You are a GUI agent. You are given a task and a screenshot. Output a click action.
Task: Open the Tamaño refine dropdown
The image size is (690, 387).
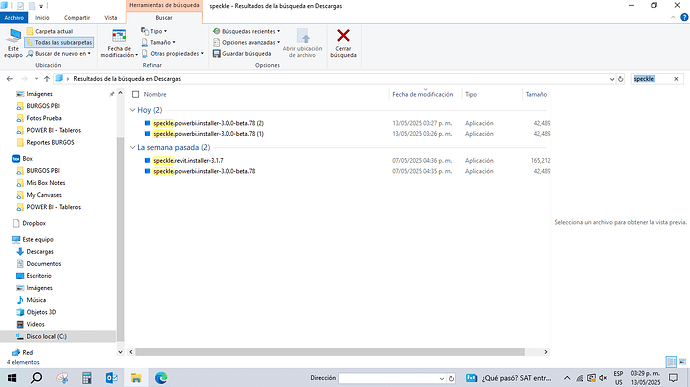(158, 42)
